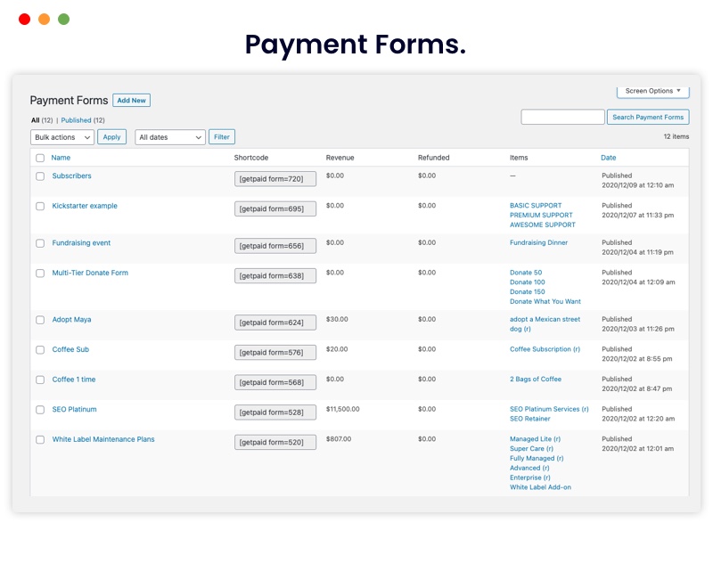Select the shortcode field form=624
The height and width of the screenshot is (588, 713).
pos(275,323)
